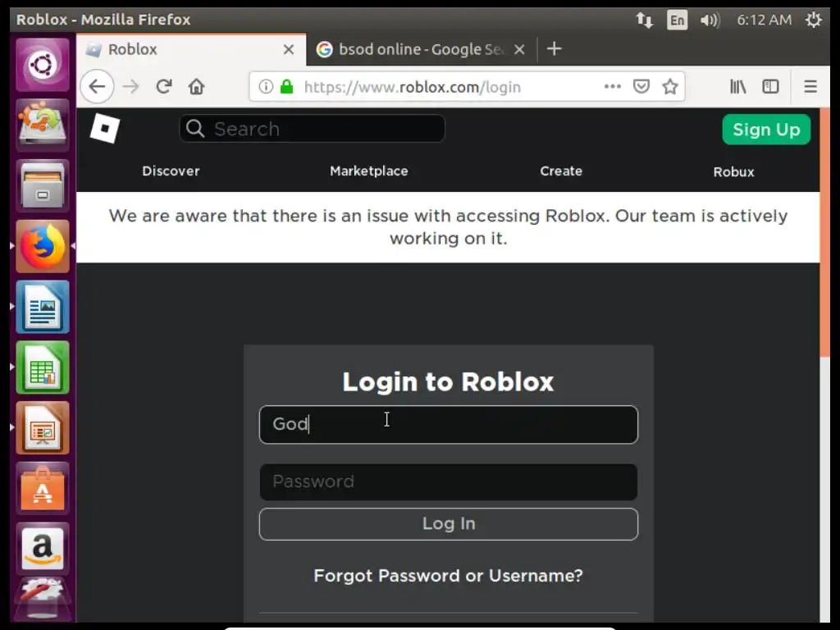Open Ubuntu Software from the launcher

[43, 489]
